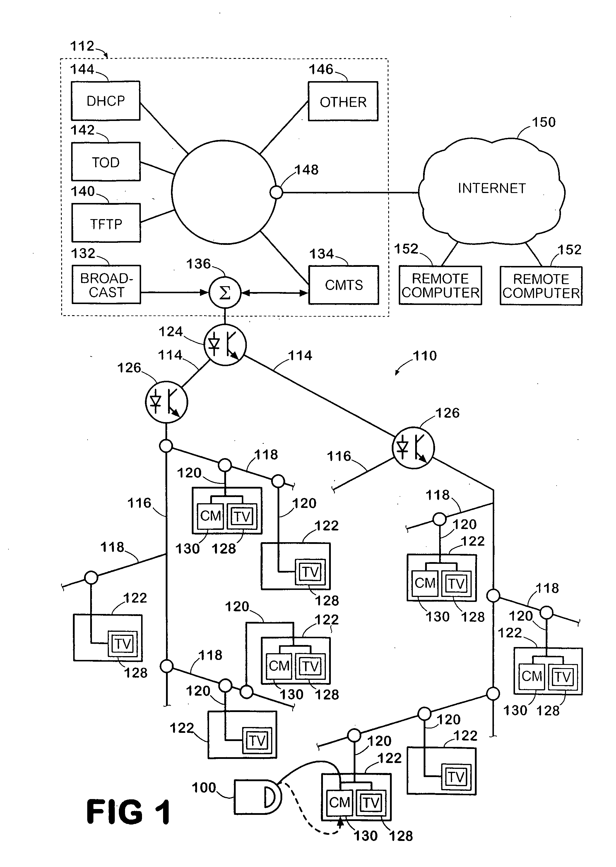
Task: Click the TFTP server node icon
Action: coord(107,218)
